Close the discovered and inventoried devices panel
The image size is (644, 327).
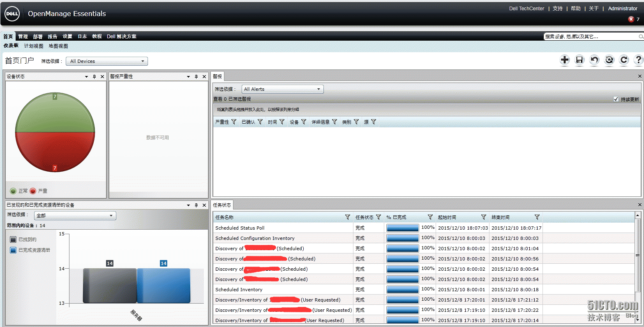[x=204, y=205]
